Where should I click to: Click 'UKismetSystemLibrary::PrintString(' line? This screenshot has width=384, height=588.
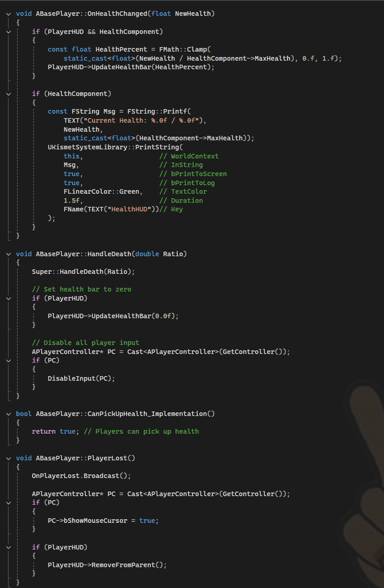[x=116, y=147]
